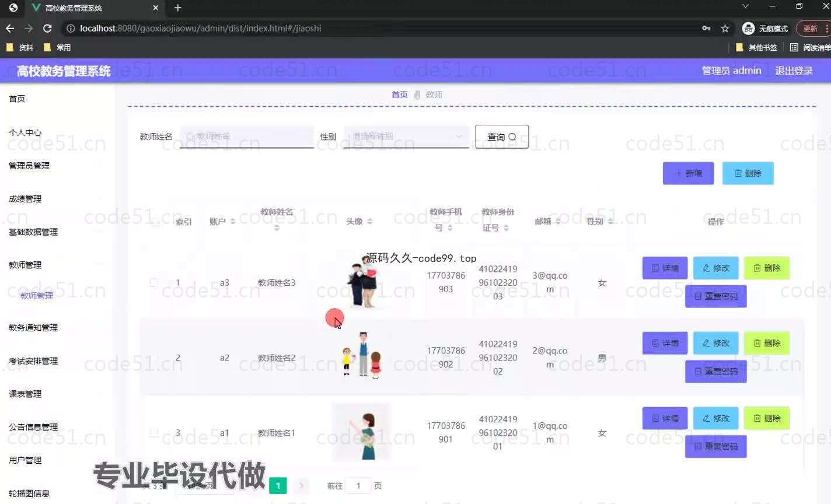Sort by 邮箱 column arrows
Viewport: 831px width, 504px height.
(558, 222)
